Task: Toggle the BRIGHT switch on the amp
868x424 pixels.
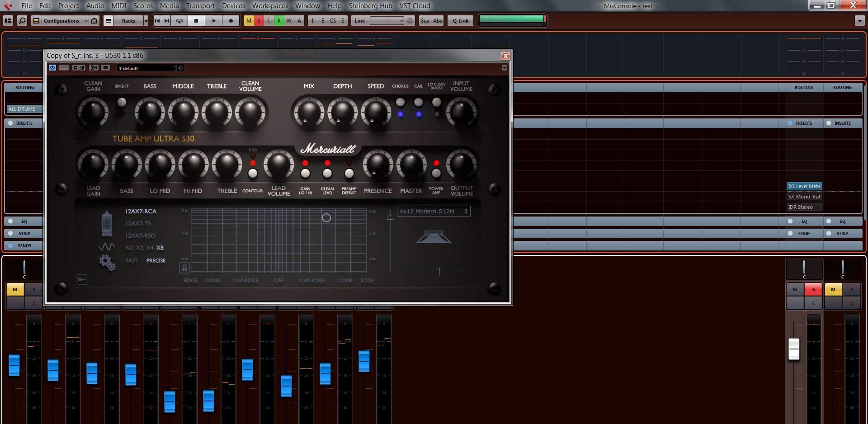Action: (x=121, y=103)
